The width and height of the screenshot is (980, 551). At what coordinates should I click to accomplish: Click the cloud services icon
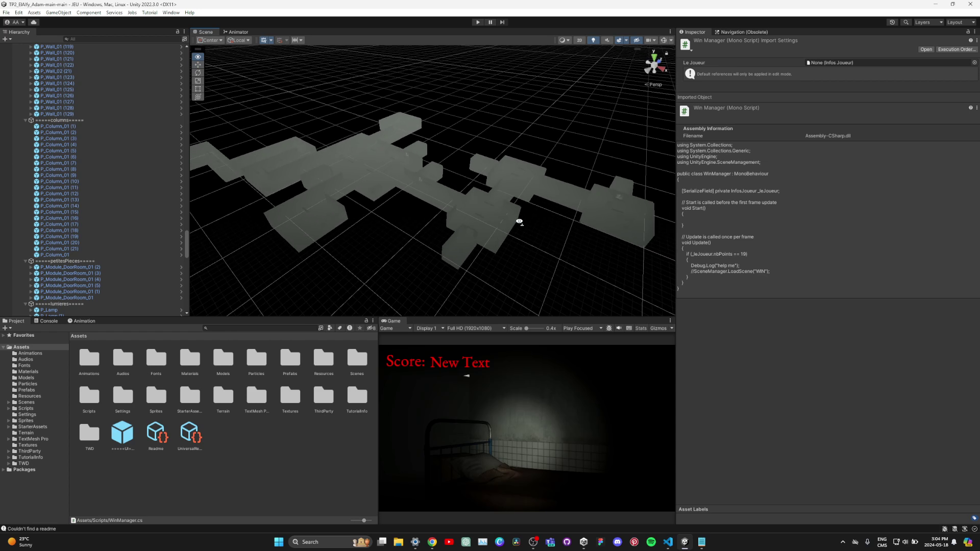tap(34, 22)
